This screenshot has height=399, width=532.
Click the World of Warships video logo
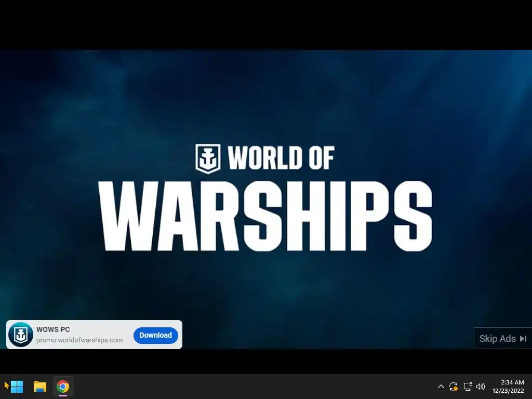coord(265,198)
